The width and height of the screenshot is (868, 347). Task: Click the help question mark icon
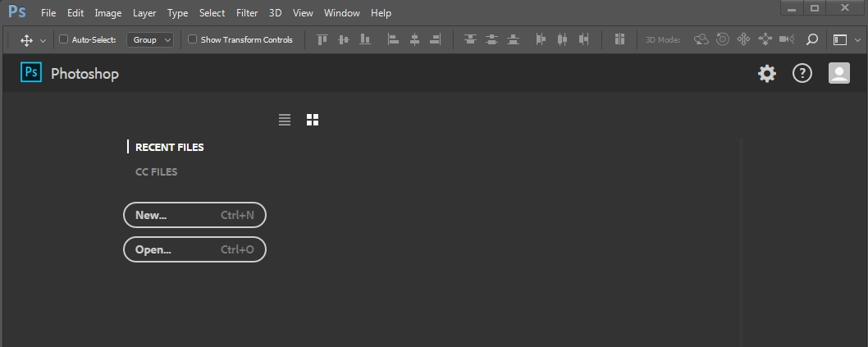[802, 73]
